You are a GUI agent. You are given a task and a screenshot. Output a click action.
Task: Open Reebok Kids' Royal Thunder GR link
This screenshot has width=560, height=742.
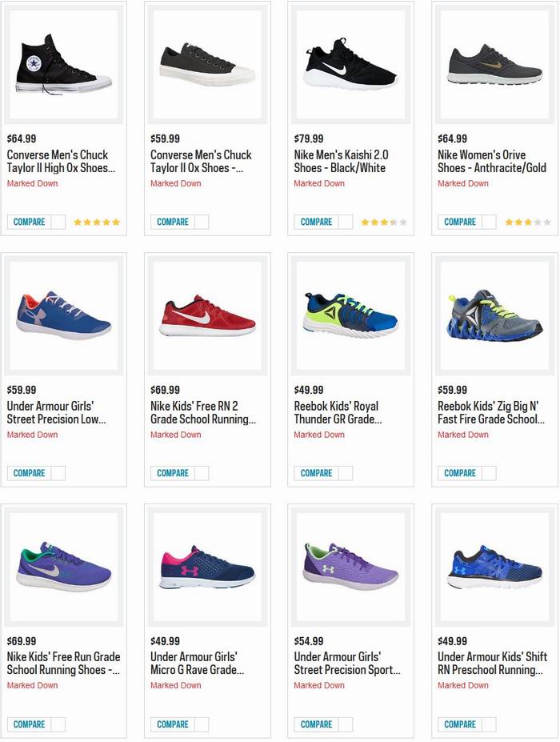[x=338, y=412]
